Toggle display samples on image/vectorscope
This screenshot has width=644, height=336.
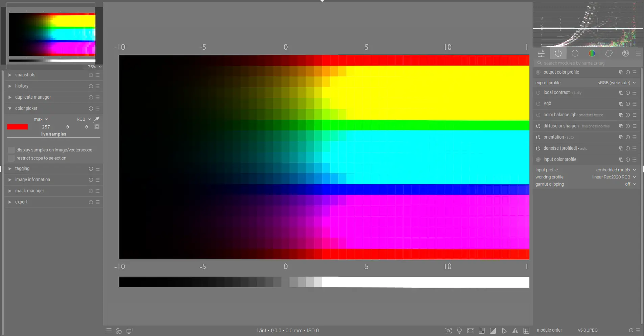tap(11, 150)
